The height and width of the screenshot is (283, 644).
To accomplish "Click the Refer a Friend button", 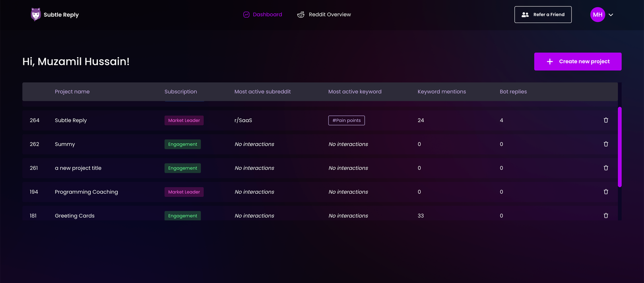I will tap(543, 14).
